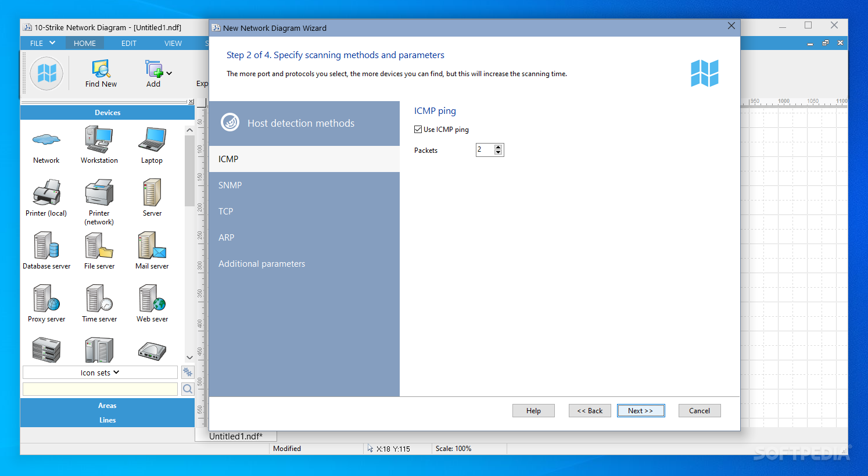
Task: Click the Help button in the wizard
Action: (x=533, y=410)
